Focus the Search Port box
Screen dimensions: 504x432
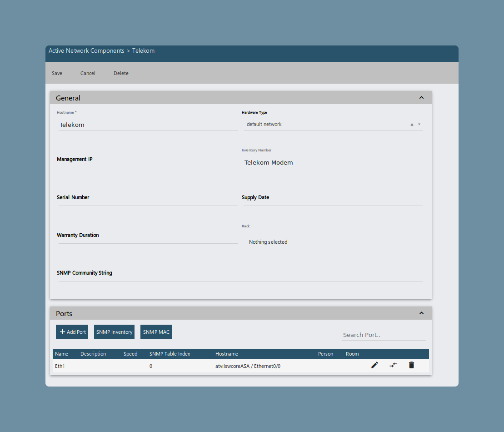click(x=384, y=335)
